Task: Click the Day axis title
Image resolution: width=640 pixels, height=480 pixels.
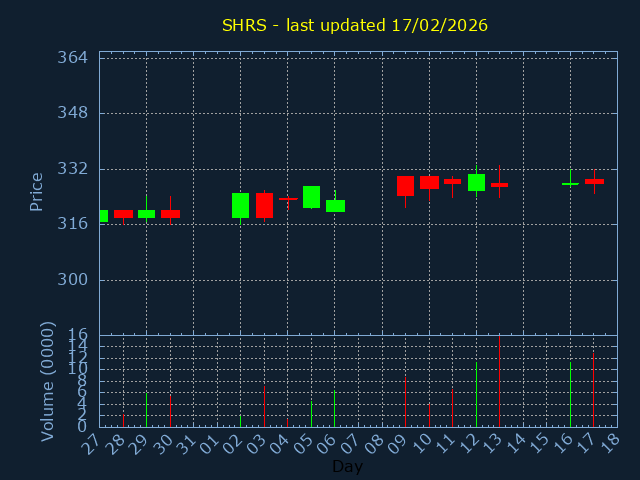Action: tap(347, 466)
